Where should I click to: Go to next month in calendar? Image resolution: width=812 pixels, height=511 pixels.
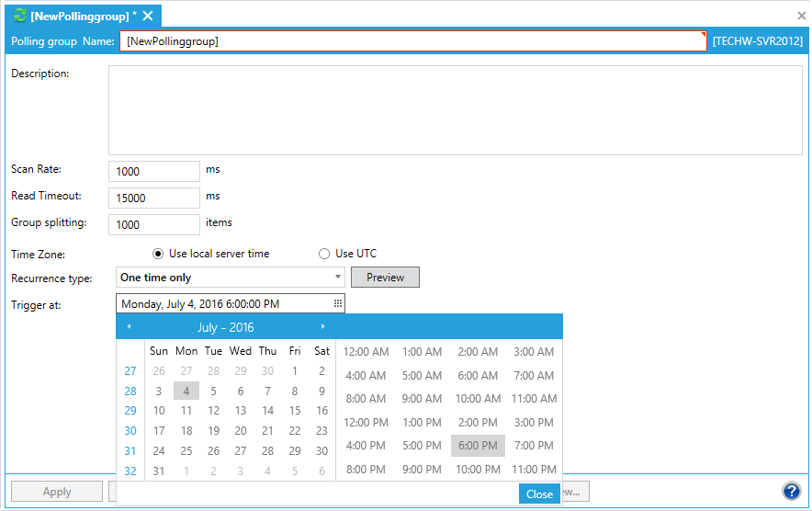coord(322,327)
